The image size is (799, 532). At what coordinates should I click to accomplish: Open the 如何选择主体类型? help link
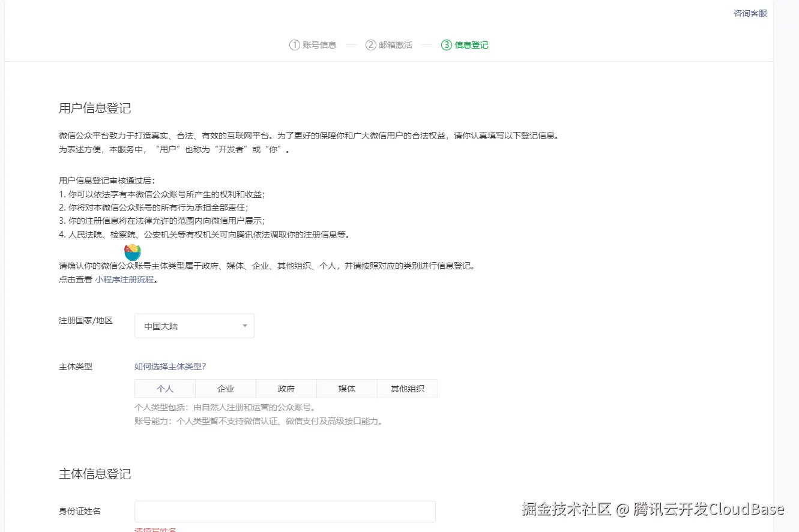tap(170, 366)
